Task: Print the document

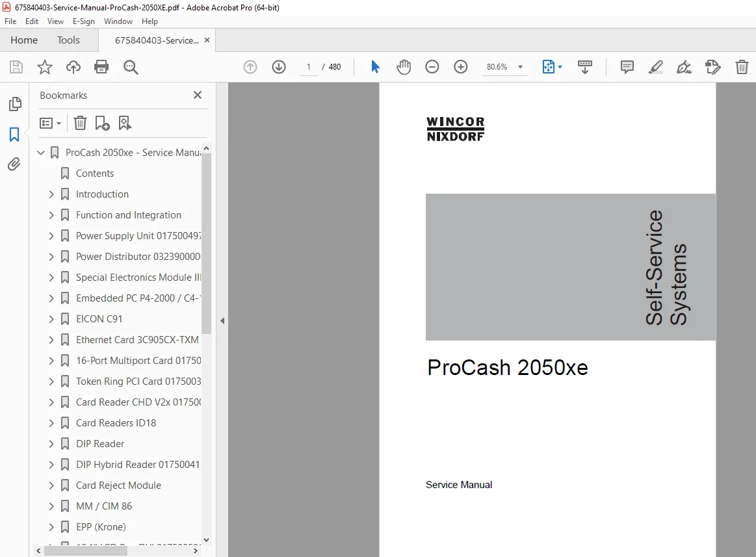Action: point(101,66)
